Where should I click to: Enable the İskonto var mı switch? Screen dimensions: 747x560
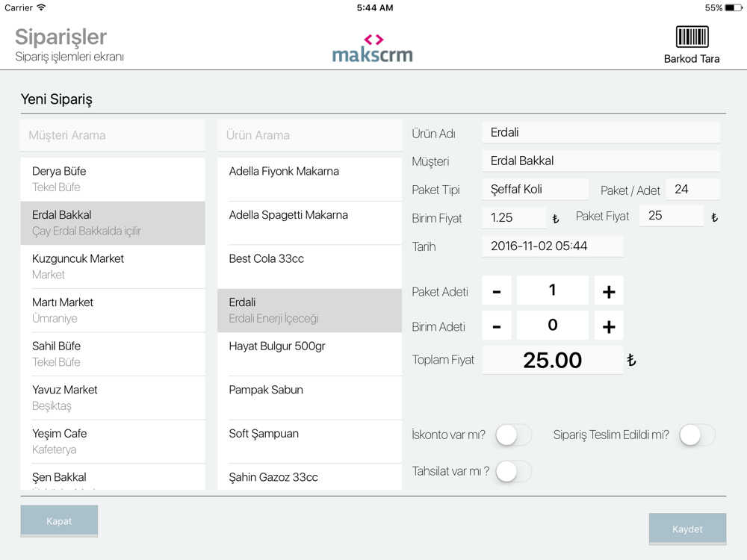[x=514, y=435]
